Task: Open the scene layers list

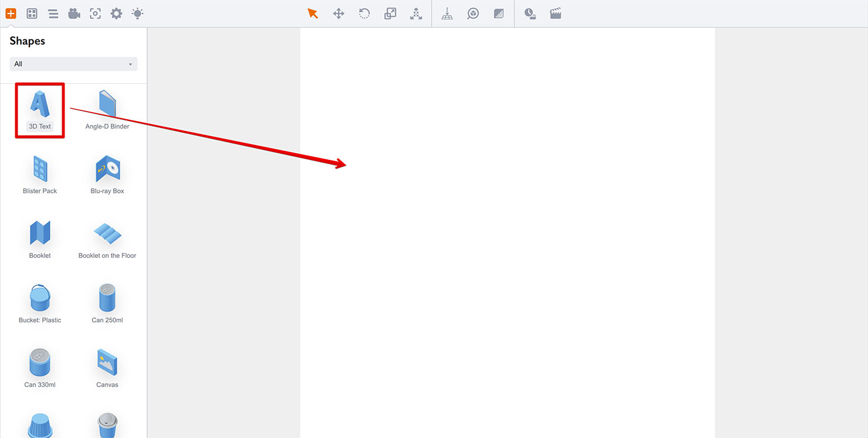Action: coord(53,13)
